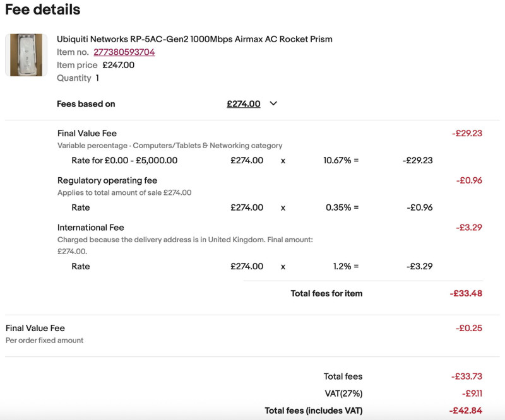
Task: Click the Fees based on label
Action: (86, 104)
